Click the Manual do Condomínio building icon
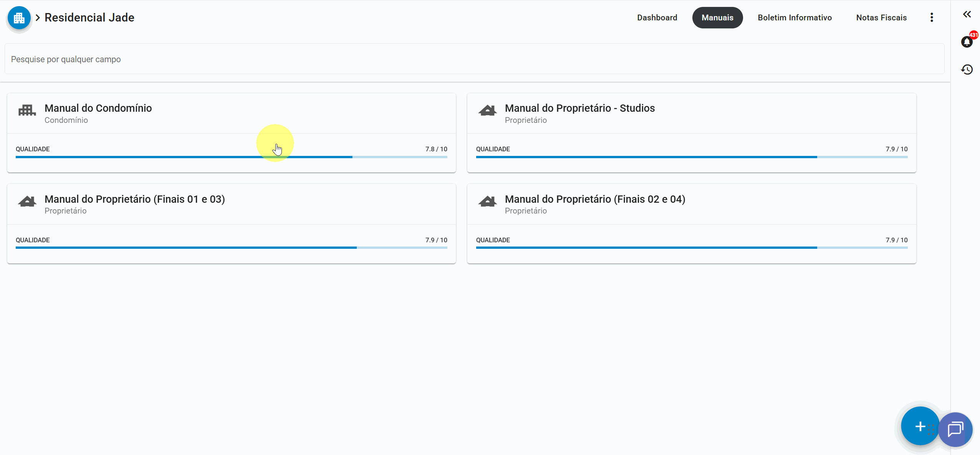The width and height of the screenshot is (980, 455). (27, 111)
